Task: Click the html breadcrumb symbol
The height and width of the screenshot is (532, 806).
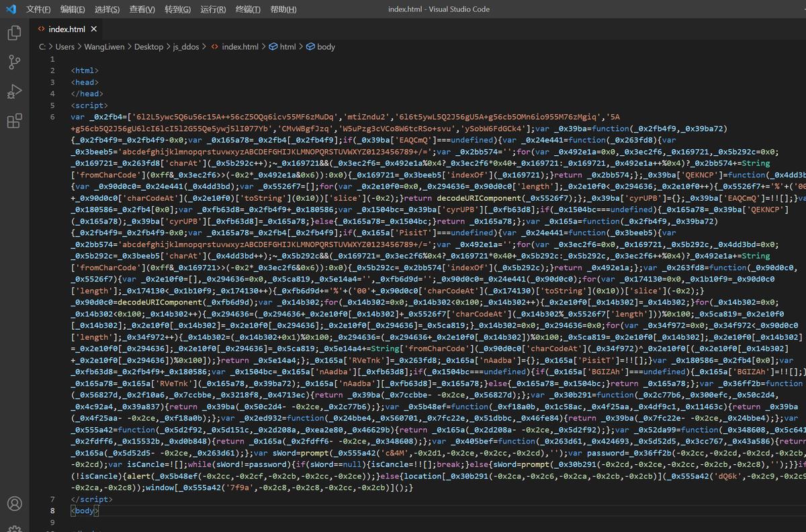Action: (287, 47)
